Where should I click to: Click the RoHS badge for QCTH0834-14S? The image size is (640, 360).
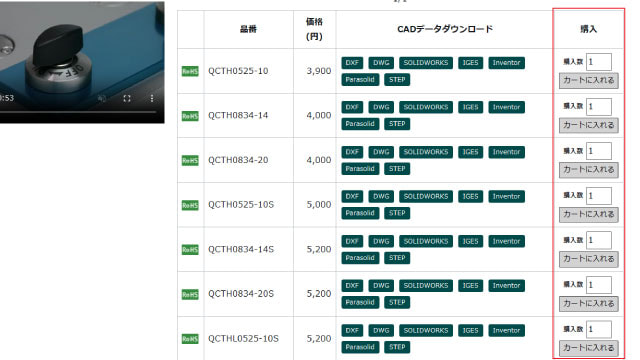pos(190,249)
